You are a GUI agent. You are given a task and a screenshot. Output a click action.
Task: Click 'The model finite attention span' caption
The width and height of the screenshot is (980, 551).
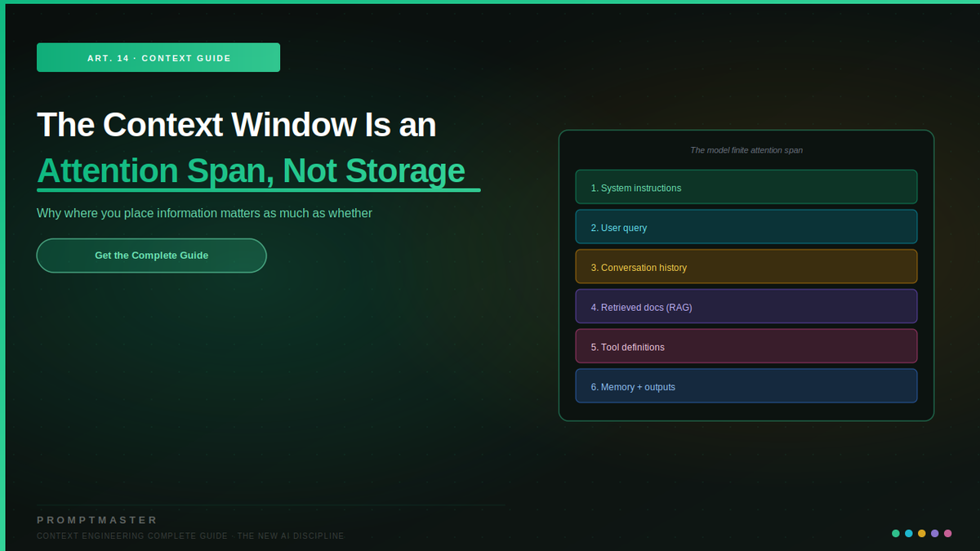(x=746, y=150)
